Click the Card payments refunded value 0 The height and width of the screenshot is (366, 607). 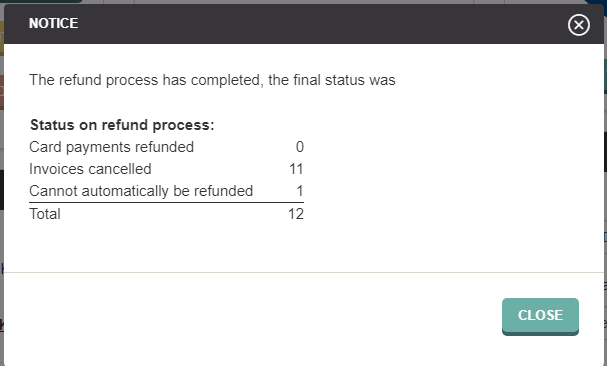300,147
